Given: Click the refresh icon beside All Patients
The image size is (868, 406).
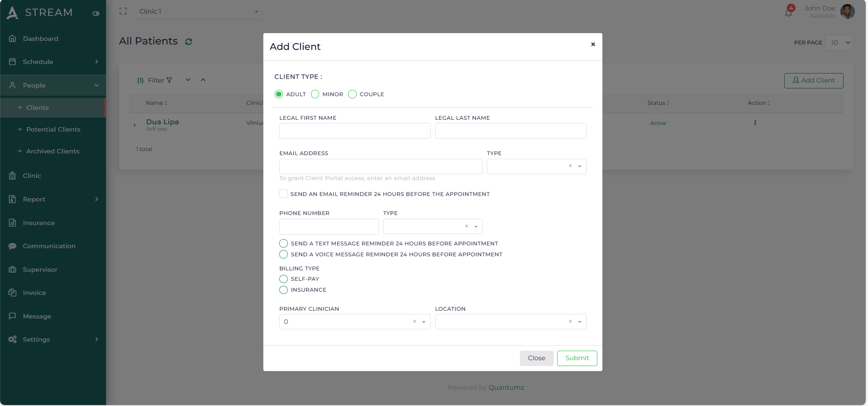Looking at the screenshot, I should [189, 42].
